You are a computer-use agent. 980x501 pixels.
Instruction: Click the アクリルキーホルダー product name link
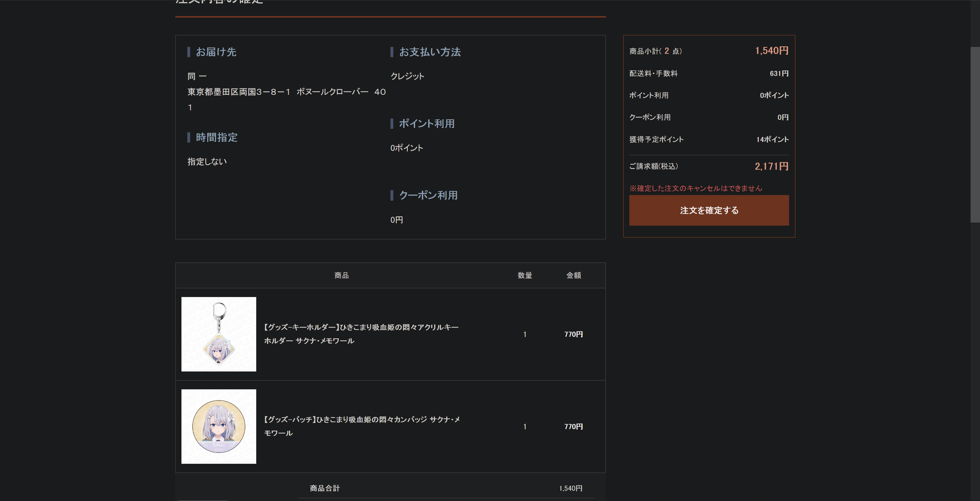pyautogui.click(x=361, y=334)
